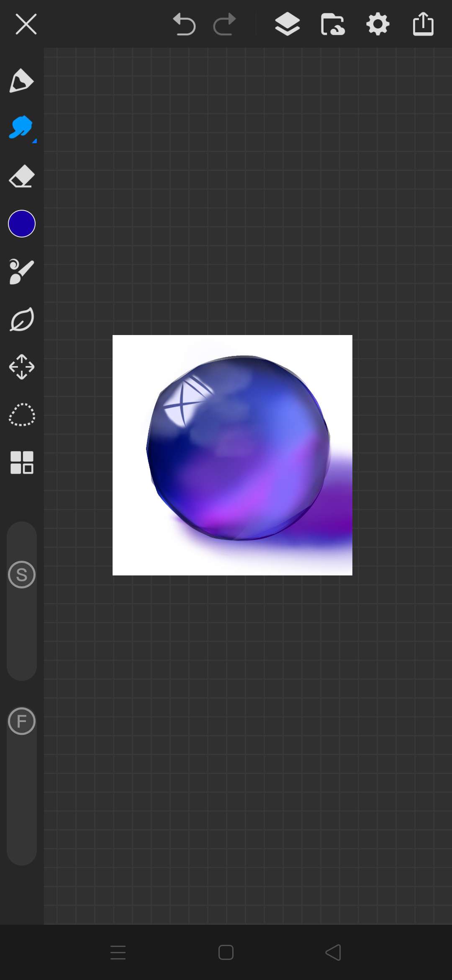The height and width of the screenshot is (980, 452).
Task: Open the dark blue color swatch
Action: [x=22, y=224]
